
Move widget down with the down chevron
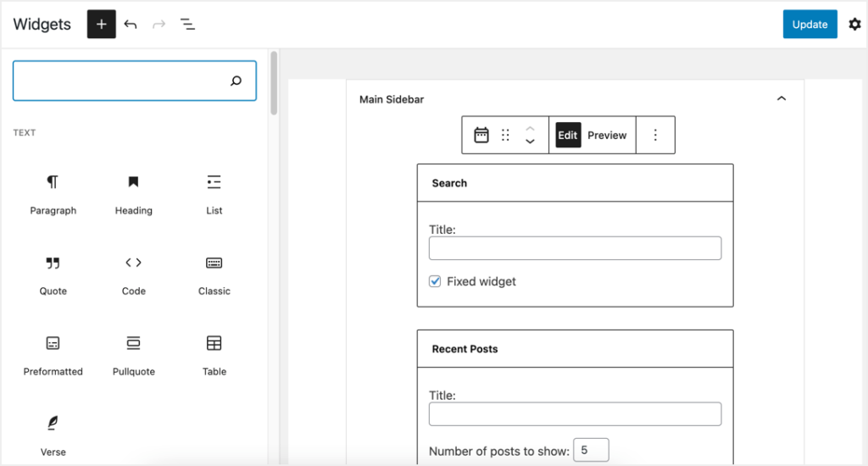click(x=530, y=141)
